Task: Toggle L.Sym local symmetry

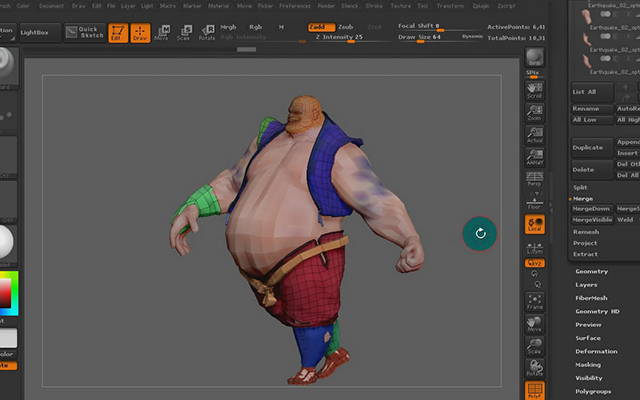Action: point(534,248)
